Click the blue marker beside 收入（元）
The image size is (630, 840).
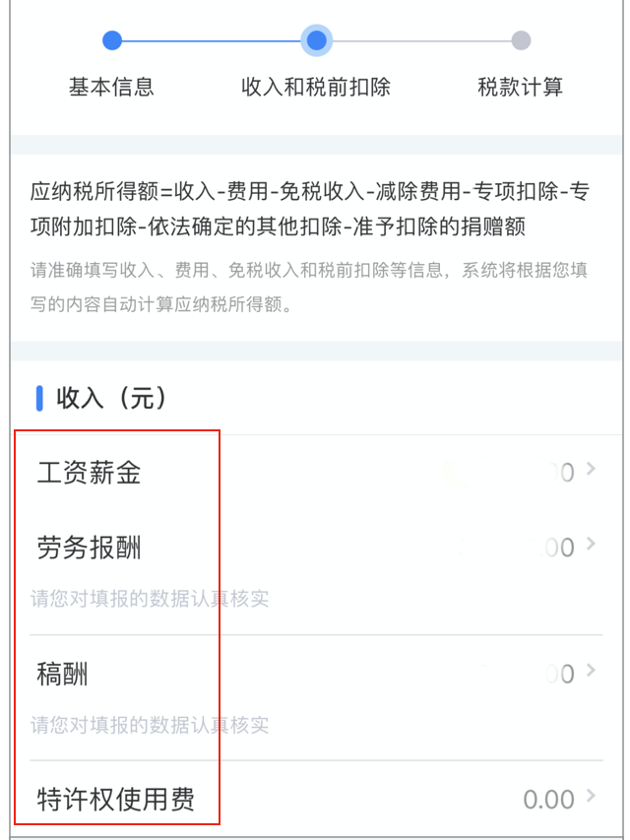pyautogui.click(x=39, y=398)
